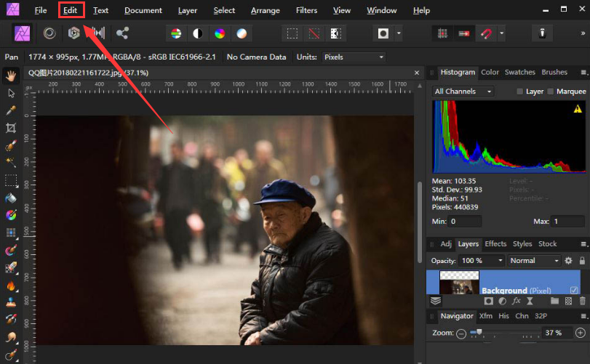Open the Units Pixels dropdown

coord(354,57)
